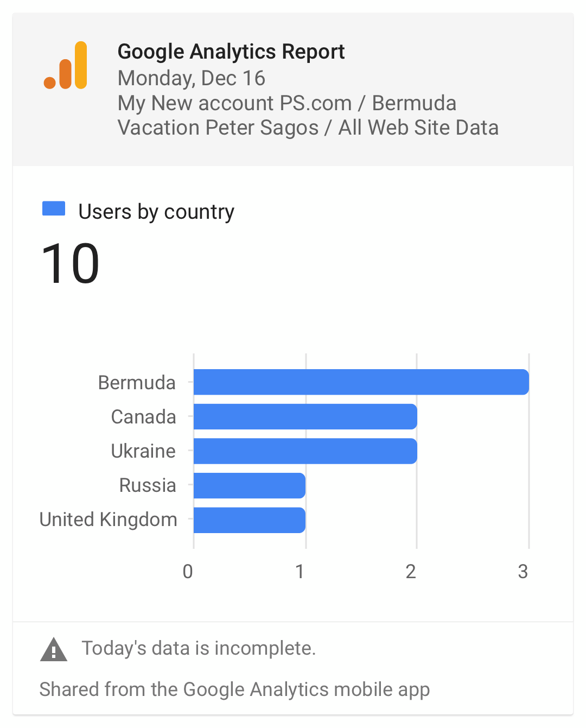Screen dimensions: 586x728
Task: Click the Google Analytics logo icon
Action: point(65,65)
